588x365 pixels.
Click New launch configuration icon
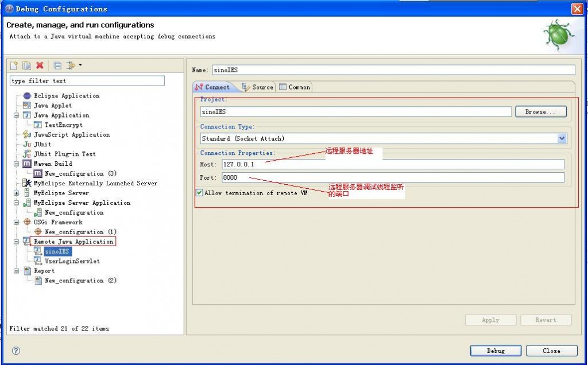(x=14, y=65)
